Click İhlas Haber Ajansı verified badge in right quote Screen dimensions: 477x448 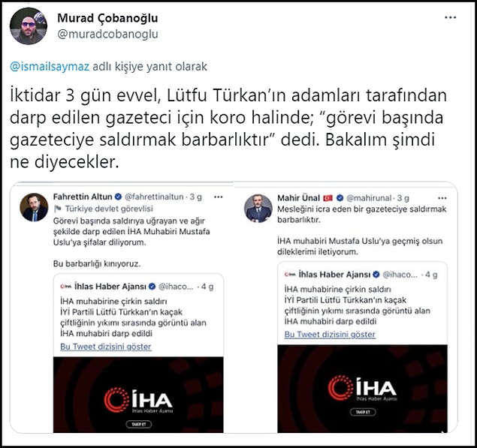point(376,275)
